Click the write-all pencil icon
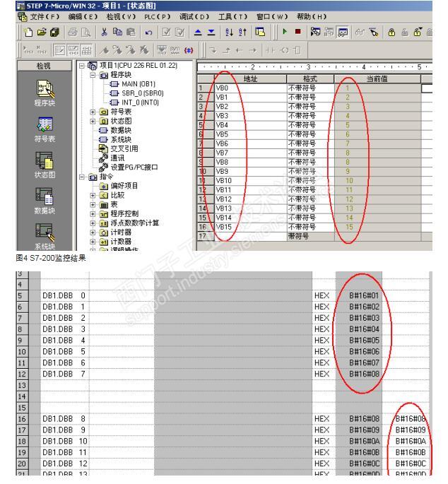The width and height of the screenshot is (448, 484). coord(373,32)
